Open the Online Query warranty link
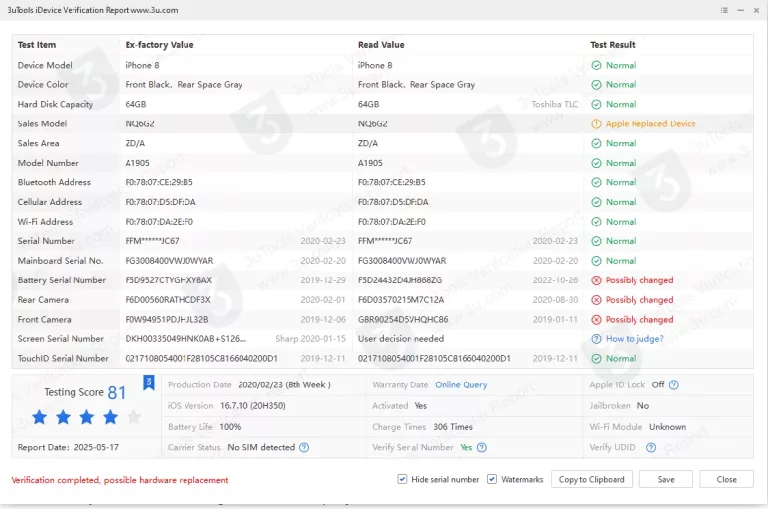Screen dimensions: 768x509 tap(461, 385)
